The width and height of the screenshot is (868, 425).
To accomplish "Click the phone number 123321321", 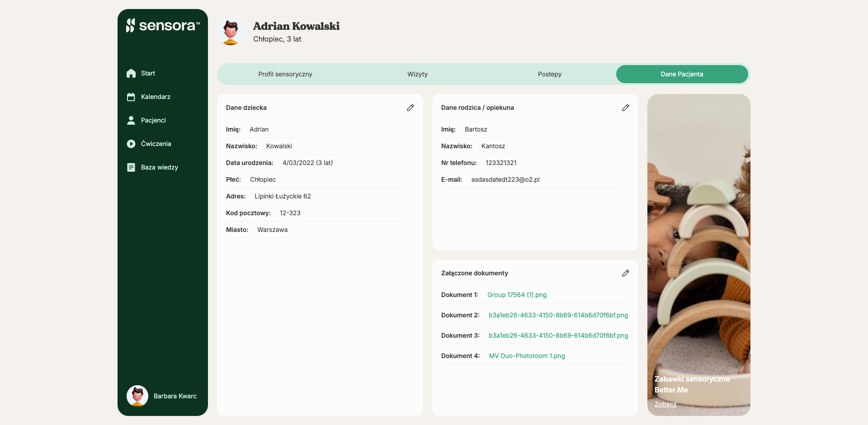I will (x=501, y=163).
